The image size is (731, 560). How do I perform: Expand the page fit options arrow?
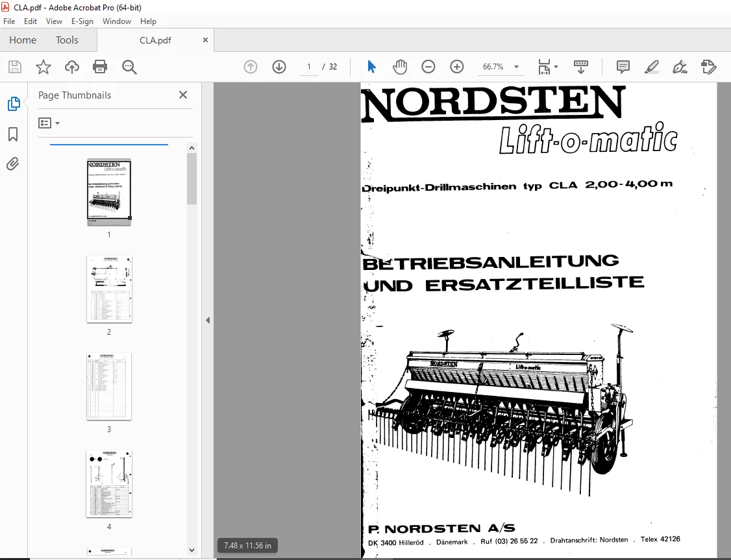[x=556, y=67]
